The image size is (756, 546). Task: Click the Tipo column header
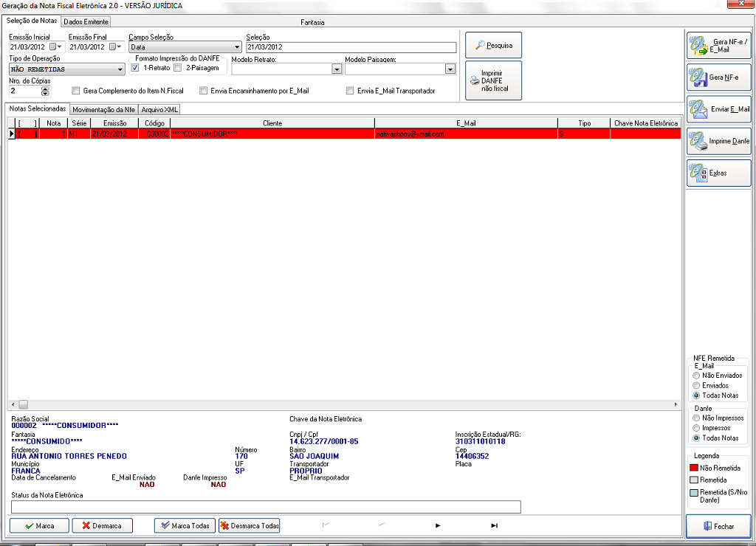(x=585, y=123)
